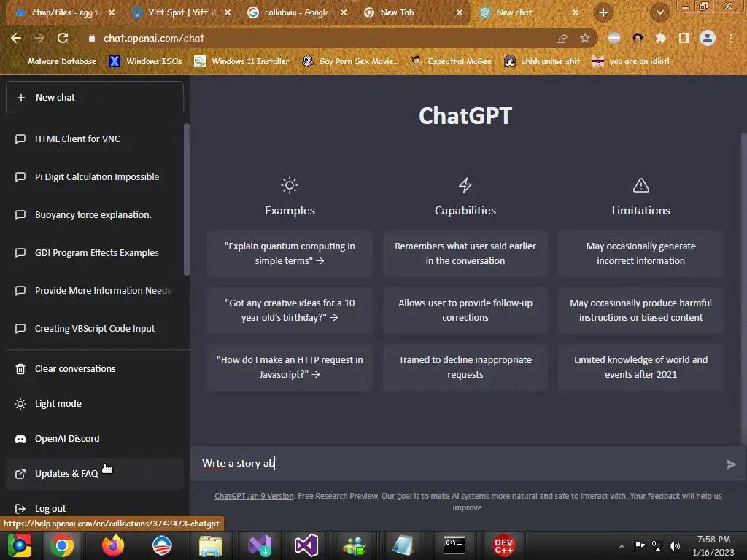Viewport: 747px width, 560px height.
Task: Open the OpenAI Discord link
Action: click(x=94, y=438)
